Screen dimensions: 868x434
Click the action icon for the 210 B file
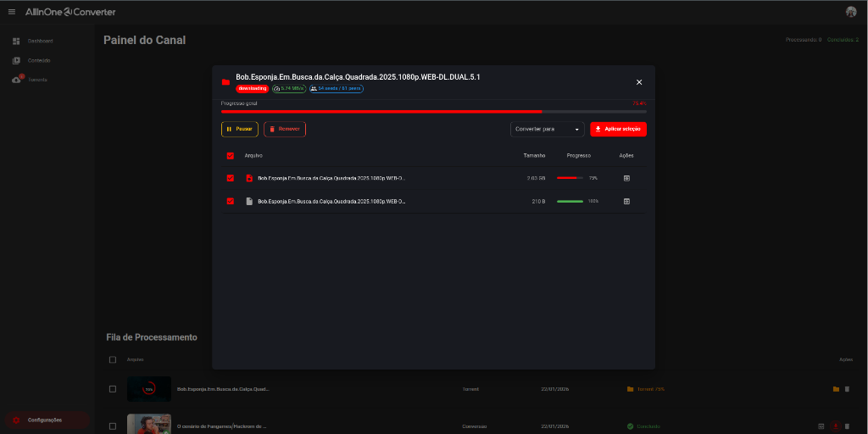626,201
